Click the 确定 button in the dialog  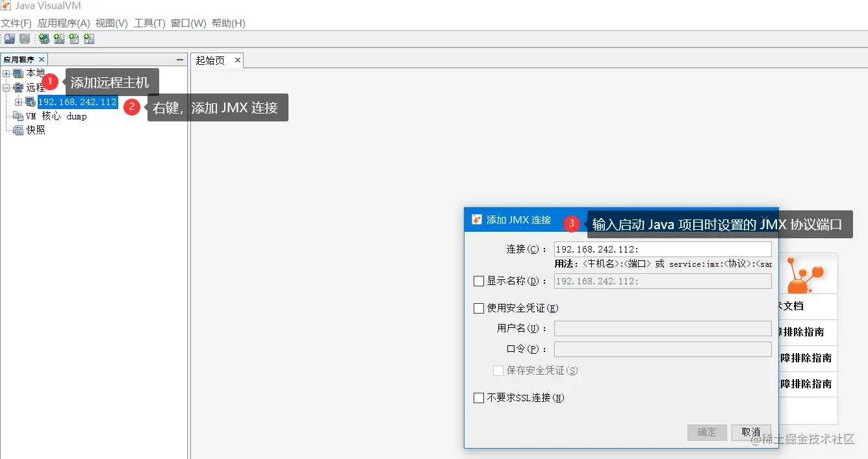707,432
